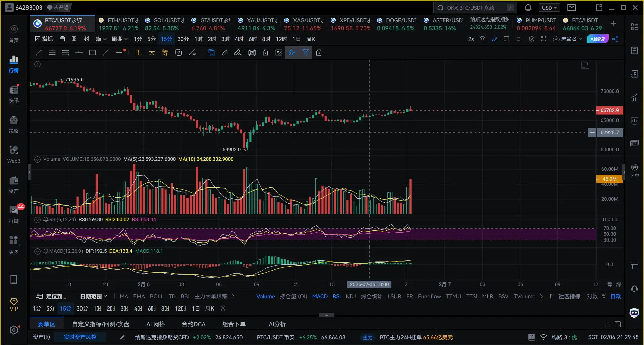This screenshot has width=644, height=345.
Task: Switch to the DOGE/USDT chart tab
Action: (x=396, y=24)
